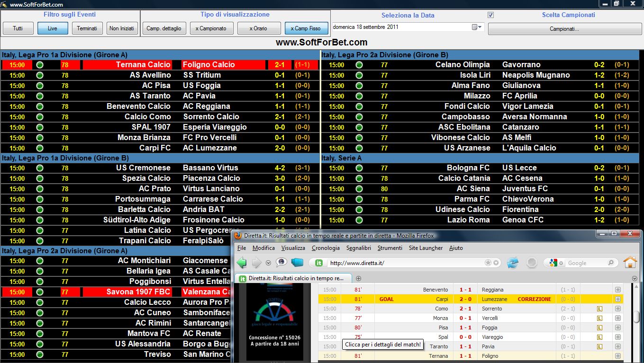
Task: Click the 'Juventus FC' team name
Action: coord(525,189)
